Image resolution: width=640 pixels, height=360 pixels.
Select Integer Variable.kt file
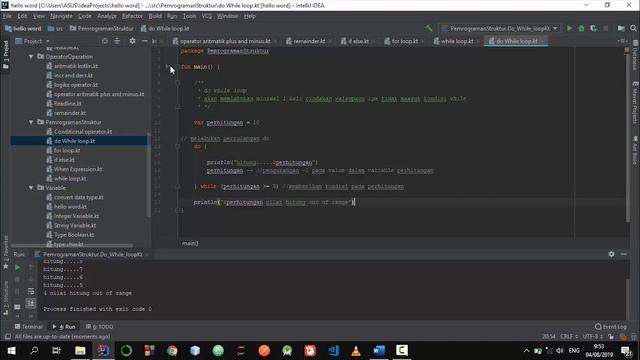pos(76,216)
